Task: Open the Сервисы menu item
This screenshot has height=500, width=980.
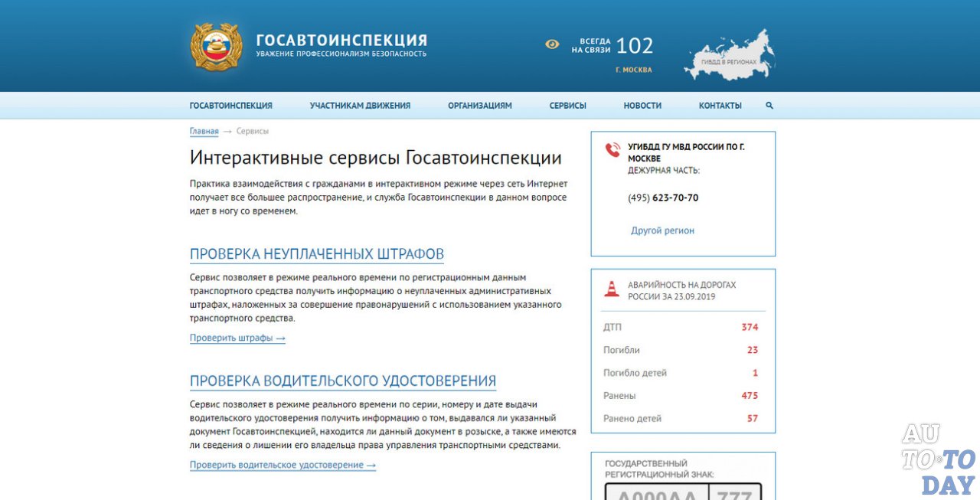Action: 568,106
